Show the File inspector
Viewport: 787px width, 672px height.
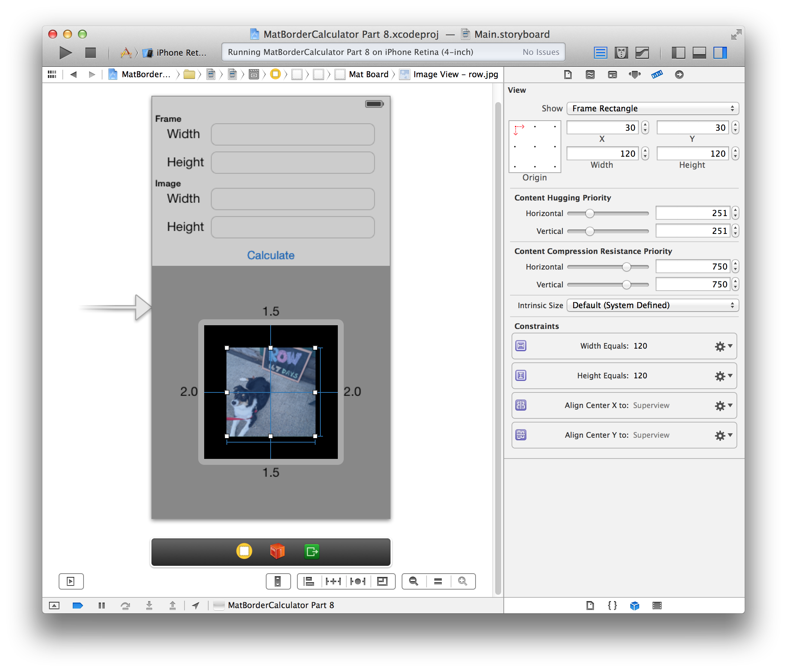point(568,75)
